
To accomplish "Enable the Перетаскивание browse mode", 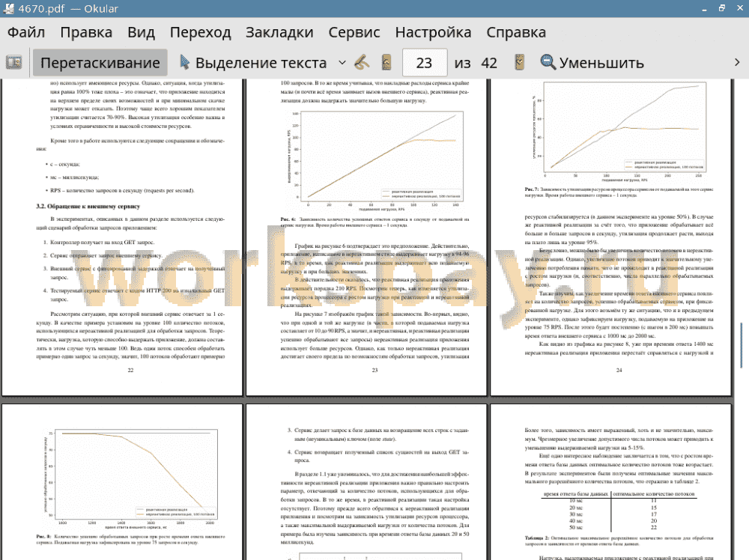I will pyautogui.click(x=100, y=63).
